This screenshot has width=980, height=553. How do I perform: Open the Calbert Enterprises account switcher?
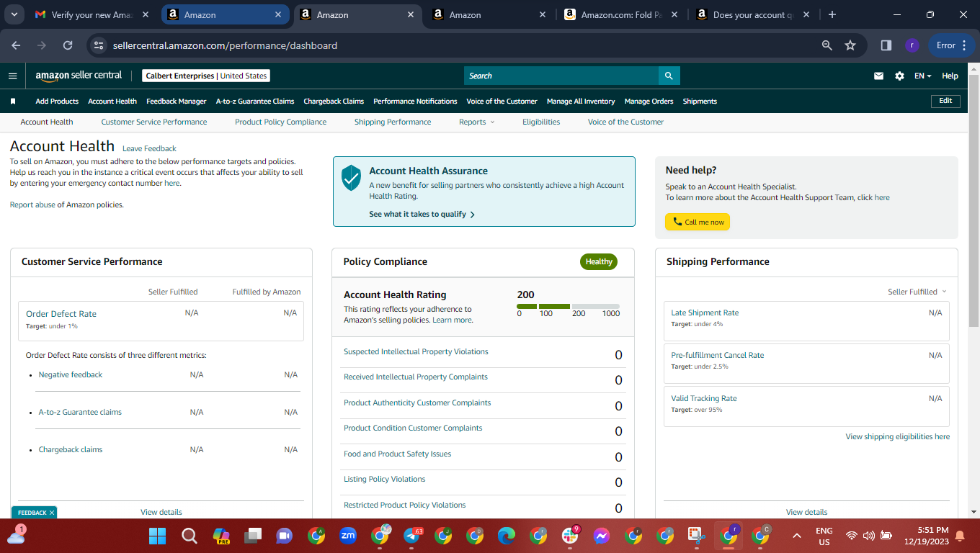206,76
